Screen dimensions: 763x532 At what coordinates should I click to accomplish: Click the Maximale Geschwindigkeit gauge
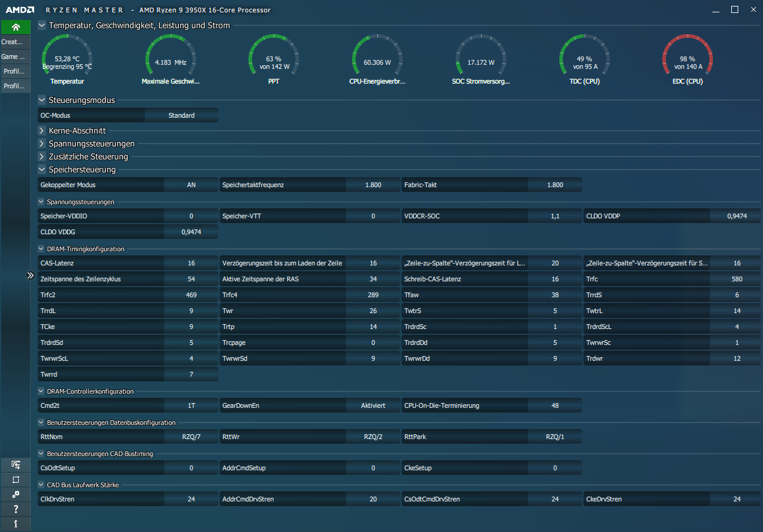pyautogui.click(x=171, y=59)
